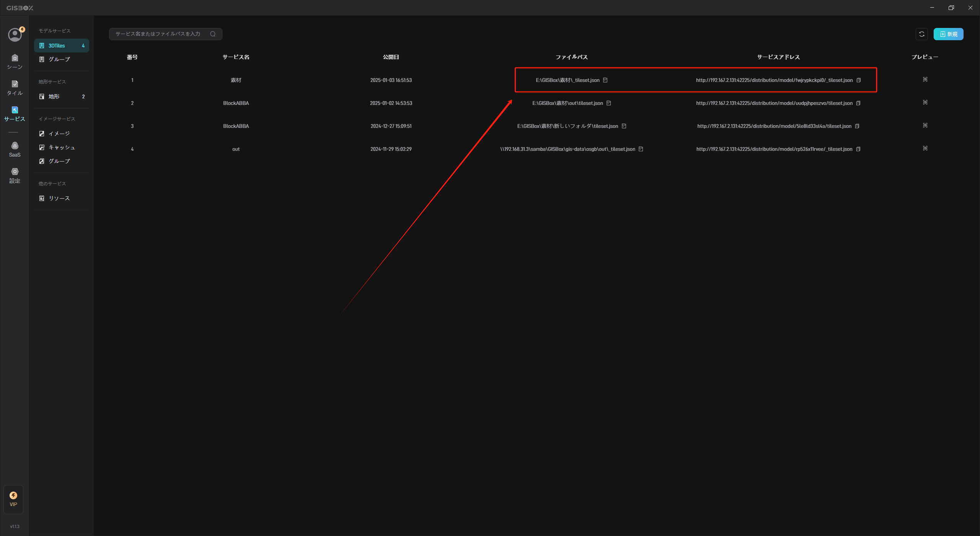Open キャッシュ services

click(x=62, y=147)
